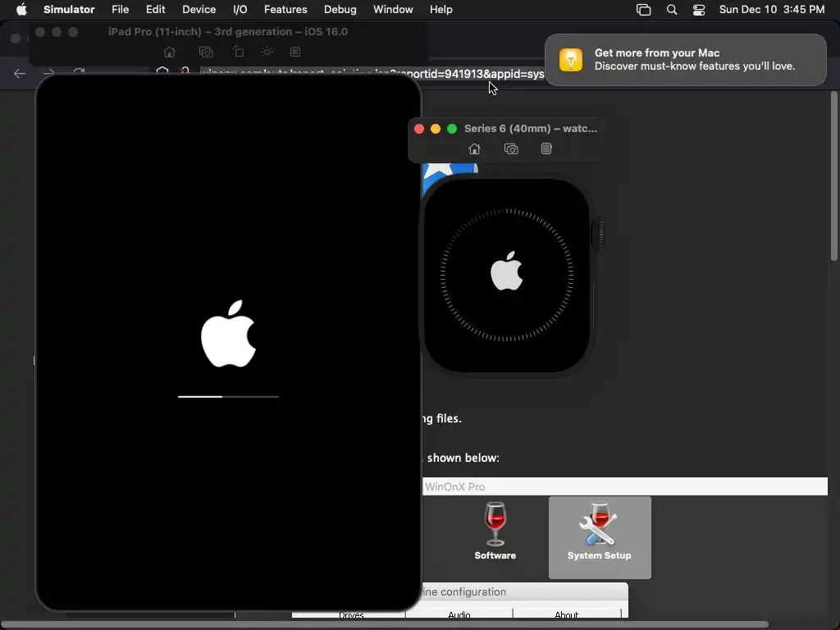Click the Apple logo on the watch screen
Screen dimensions: 840x630
click(506, 271)
